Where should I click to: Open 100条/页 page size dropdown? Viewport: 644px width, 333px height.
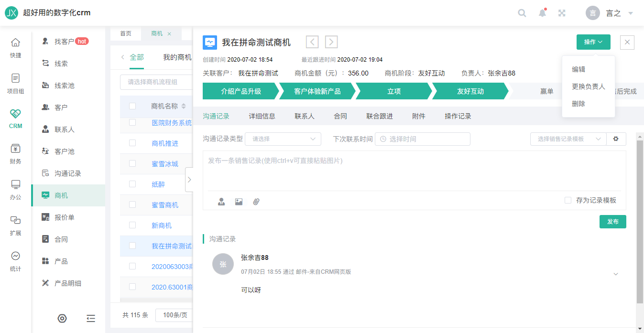[x=174, y=315]
